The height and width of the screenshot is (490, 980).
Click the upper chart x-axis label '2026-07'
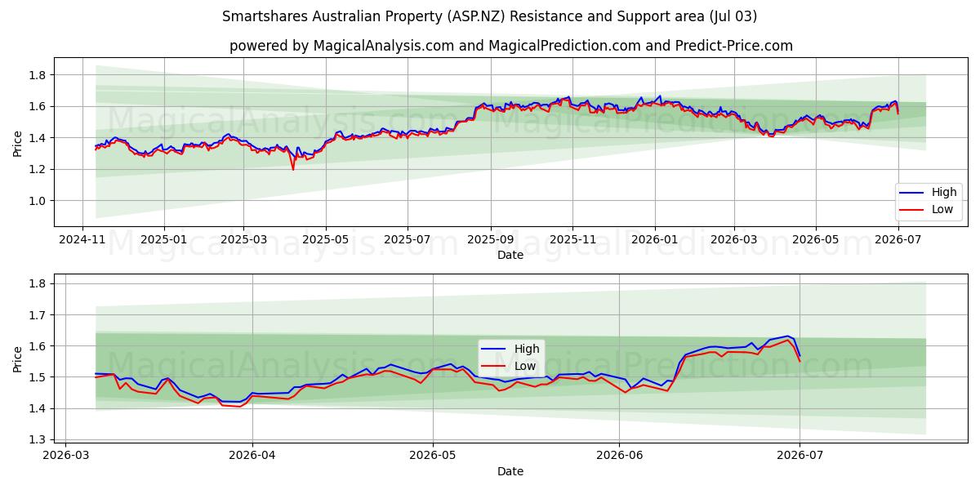pos(898,239)
